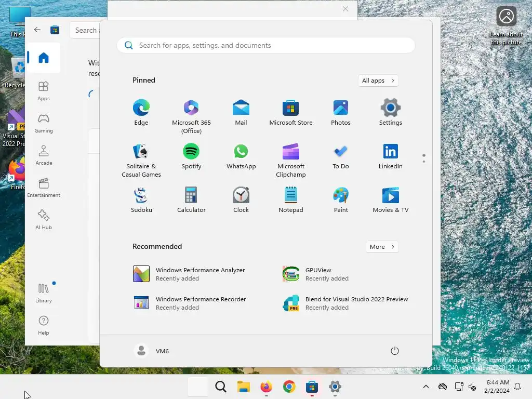Screen dimensions: 532x399
Task: Launch the Sudoku game
Action: tap(141, 200)
